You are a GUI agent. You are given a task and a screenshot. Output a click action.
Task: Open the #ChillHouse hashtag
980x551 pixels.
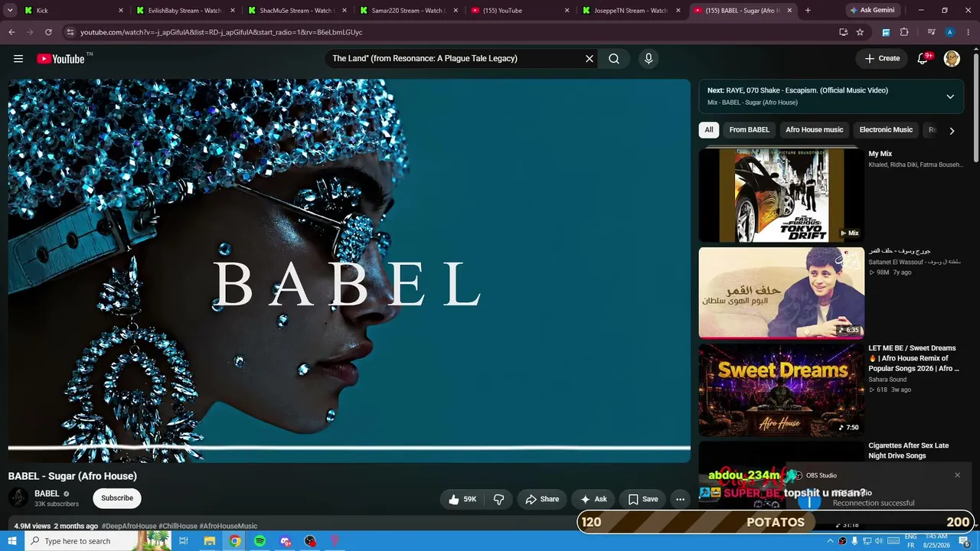coord(178,527)
